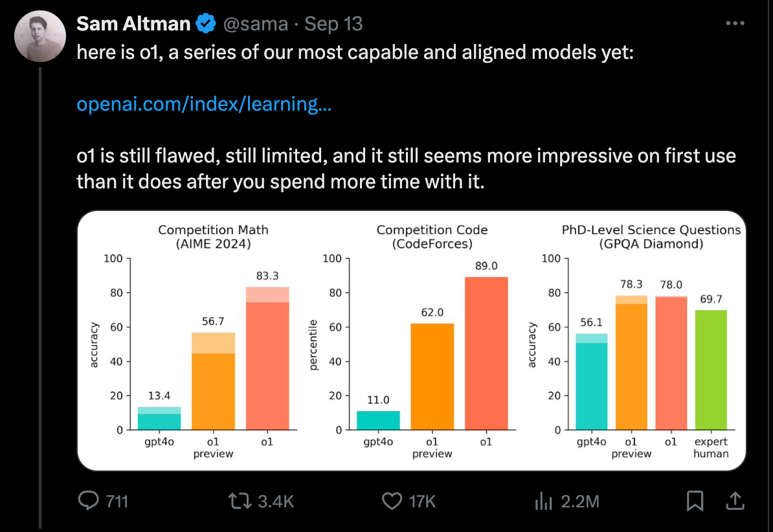Like the tweet with heart icon
Screen dimensions: 773x532
pyautogui.click(x=390, y=501)
